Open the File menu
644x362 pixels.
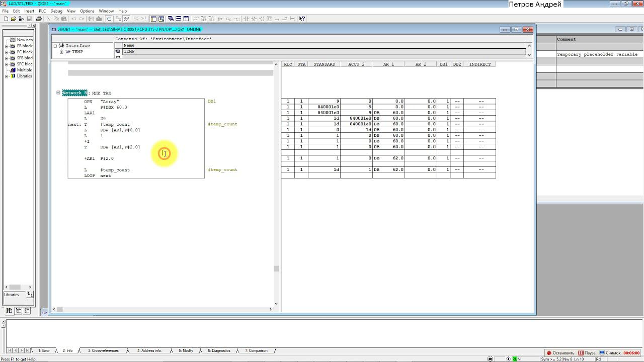(x=6, y=11)
